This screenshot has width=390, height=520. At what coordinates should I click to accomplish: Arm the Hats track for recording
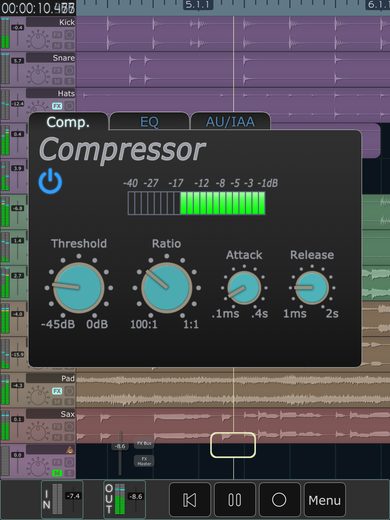click(69, 106)
